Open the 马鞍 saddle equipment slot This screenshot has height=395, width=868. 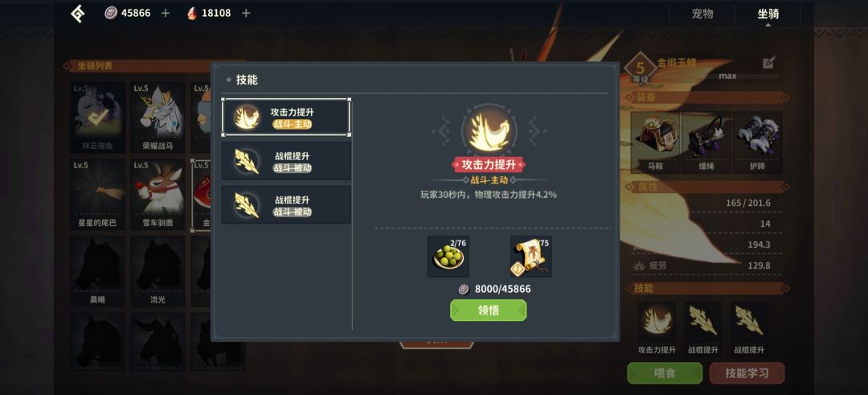(x=656, y=142)
